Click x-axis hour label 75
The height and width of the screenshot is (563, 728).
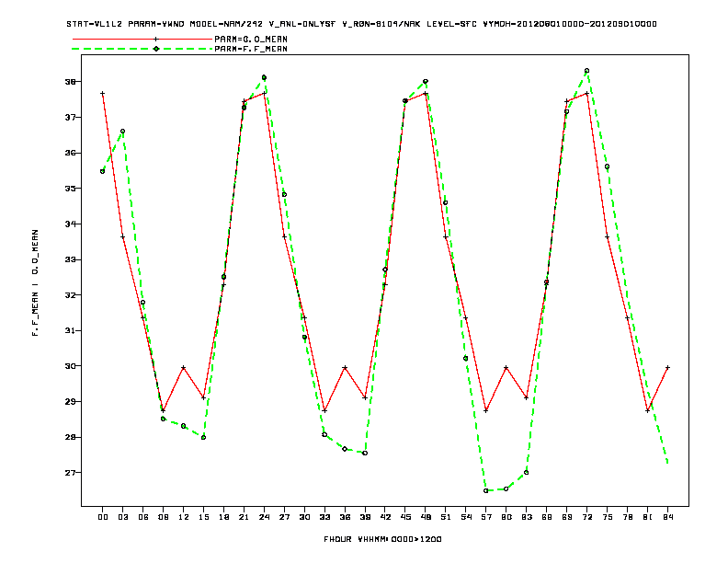pyautogui.click(x=607, y=517)
